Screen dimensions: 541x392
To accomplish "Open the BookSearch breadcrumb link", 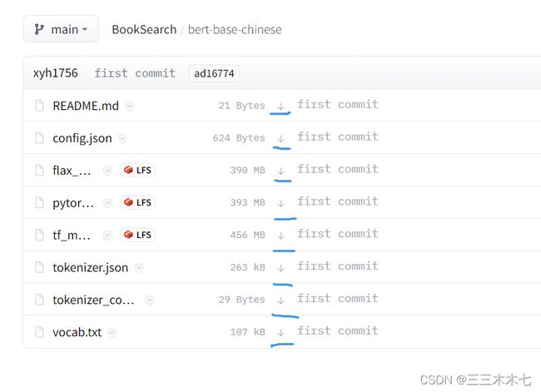I will click(144, 30).
